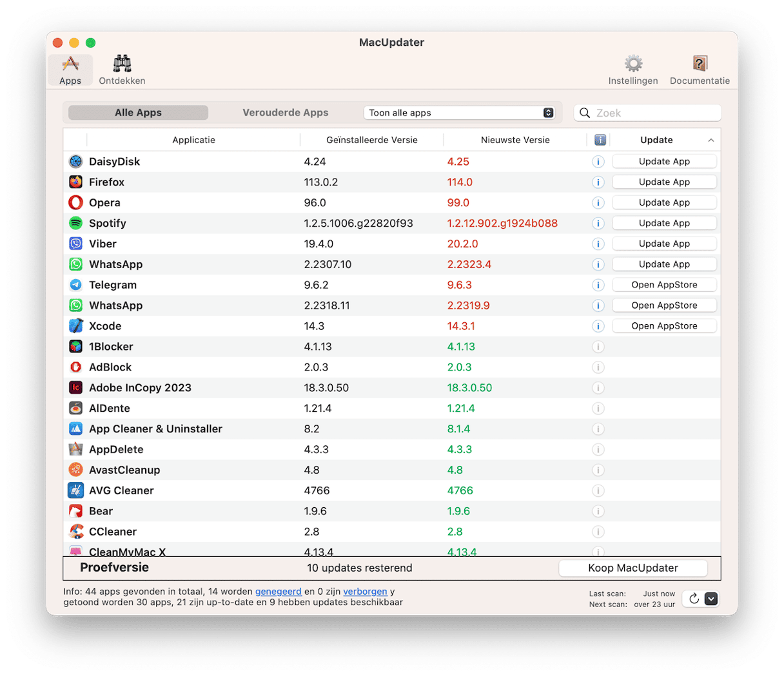This screenshot has width=784, height=676.
Task: Toggle sort order on the Update column
Action: [665, 140]
